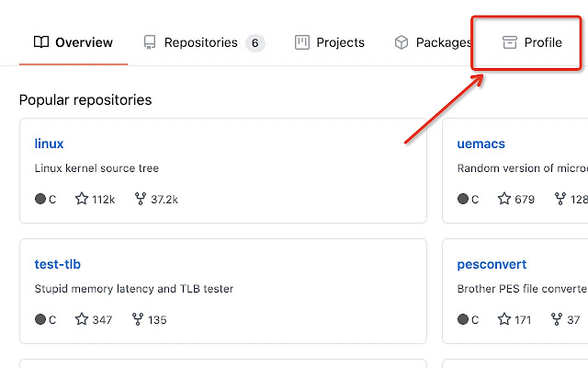588x368 pixels.
Task: Click the 171 stars count on pesconvert
Action: (523, 320)
